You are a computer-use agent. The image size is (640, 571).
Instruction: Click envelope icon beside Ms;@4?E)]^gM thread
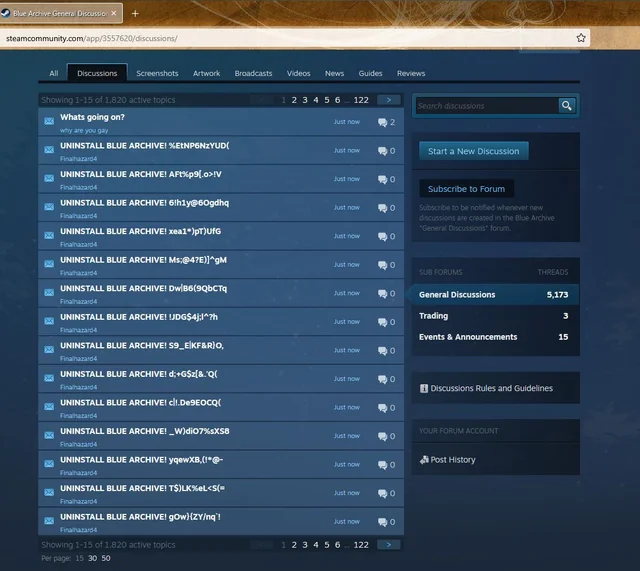[49, 264]
